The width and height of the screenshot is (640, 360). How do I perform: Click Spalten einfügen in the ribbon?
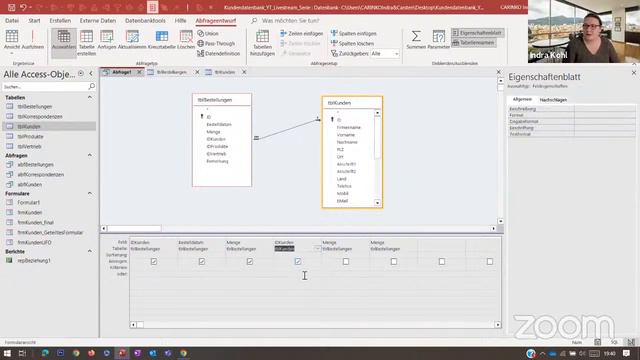point(354,33)
